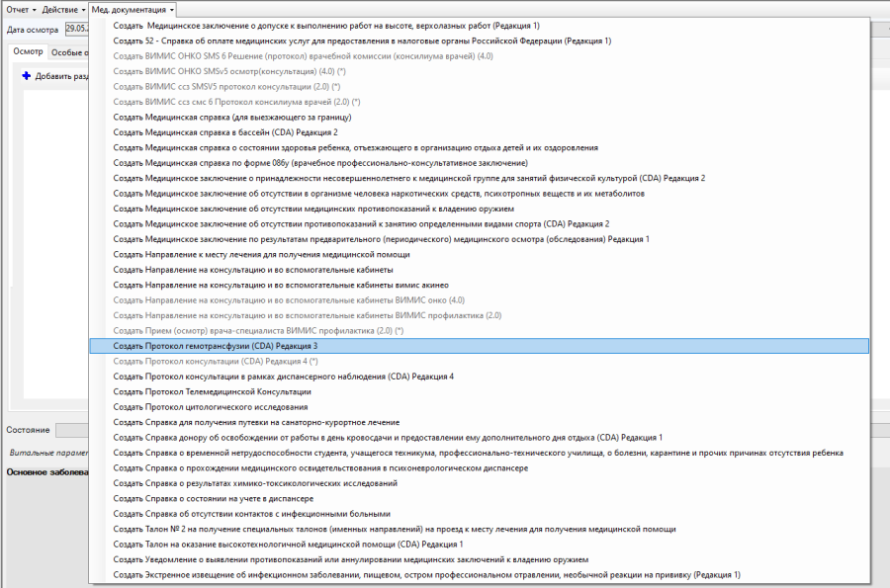Create Справка о результатах химико-токсикологических исследований
This screenshot has width=890, height=588.
point(480,483)
